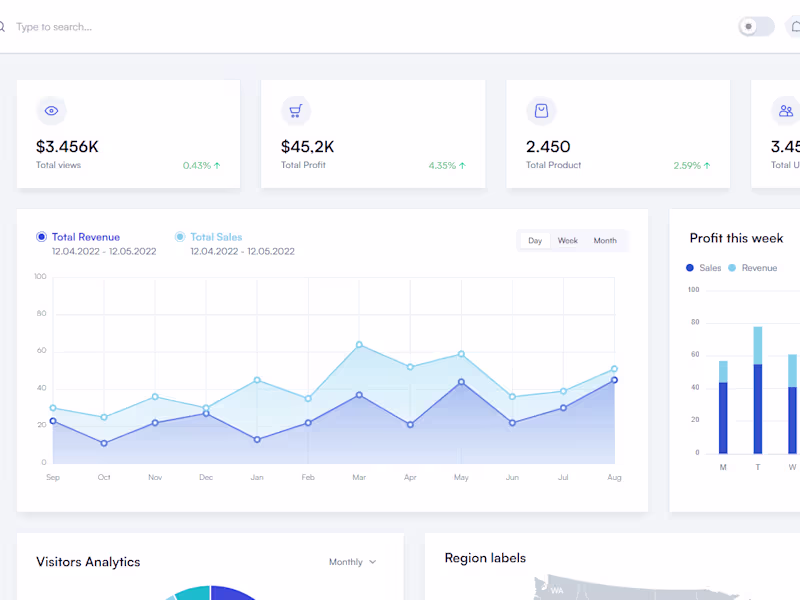800x600 pixels.
Task: Click the Total Revenue date range text
Action: (104, 252)
